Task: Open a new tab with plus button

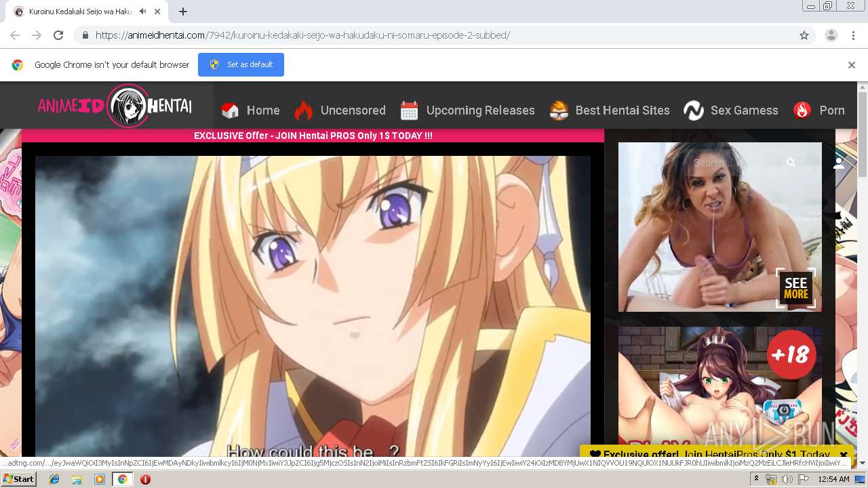Action: pyautogui.click(x=183, y=12)
